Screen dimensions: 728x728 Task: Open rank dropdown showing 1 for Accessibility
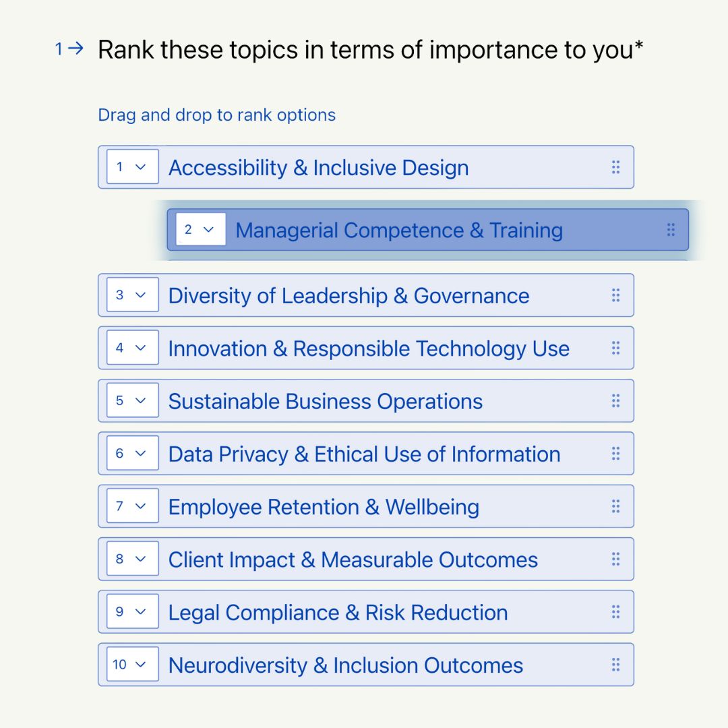pyautogui.click(x=132, y=167)
